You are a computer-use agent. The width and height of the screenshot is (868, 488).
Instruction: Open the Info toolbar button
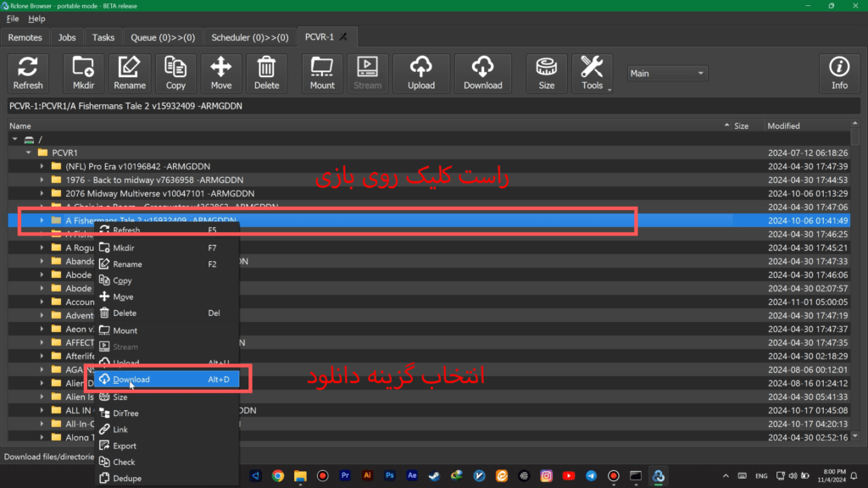click(x=839, y=73)
